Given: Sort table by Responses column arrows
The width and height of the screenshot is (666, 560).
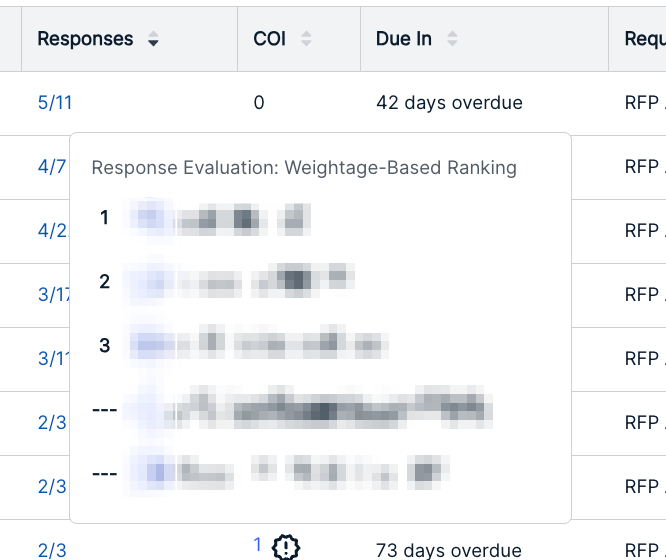Looking at the screenshot, I should coord(153,39).
